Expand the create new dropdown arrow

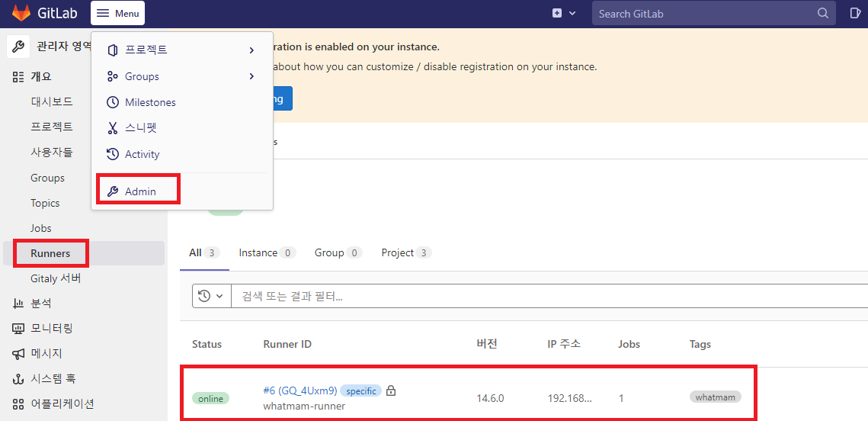tap(572, 13)
